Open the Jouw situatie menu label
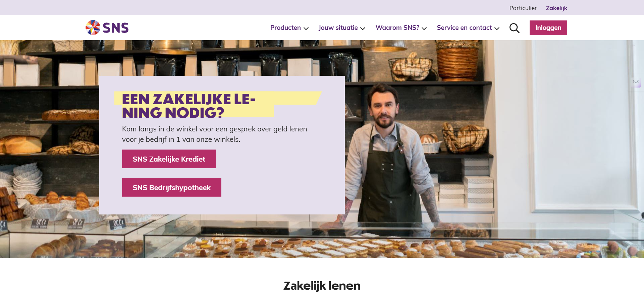 (x=338, y=28)
